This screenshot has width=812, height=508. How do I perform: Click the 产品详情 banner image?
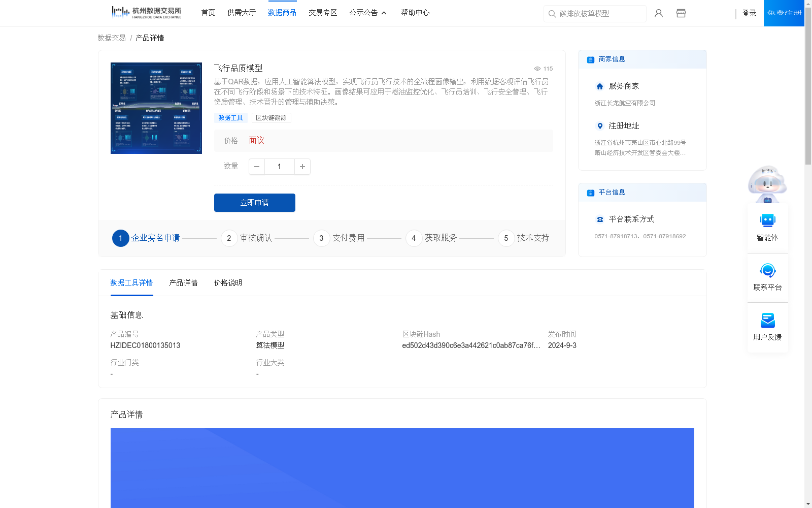pos(402,468)
